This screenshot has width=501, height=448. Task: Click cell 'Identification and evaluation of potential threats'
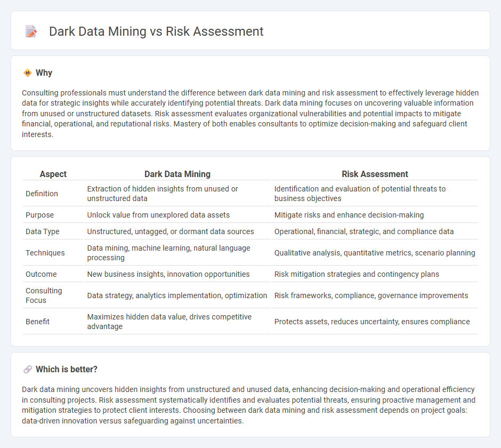click(375, 194)
